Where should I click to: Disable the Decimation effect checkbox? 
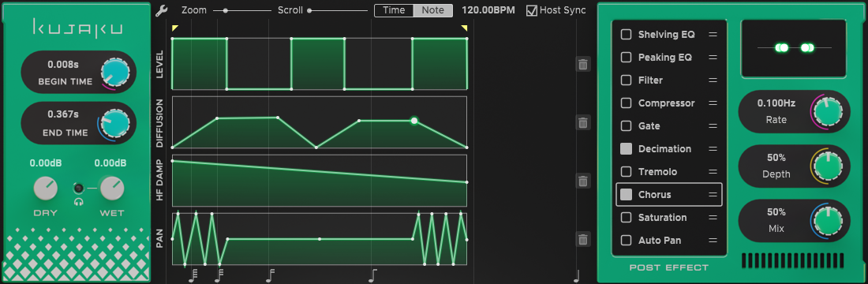(x=626, y=149)
